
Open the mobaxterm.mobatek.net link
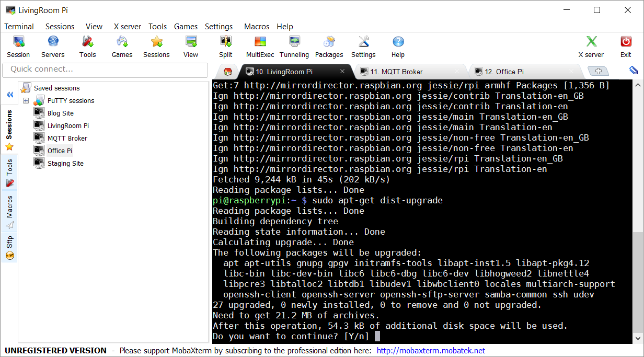click(431, 351)
